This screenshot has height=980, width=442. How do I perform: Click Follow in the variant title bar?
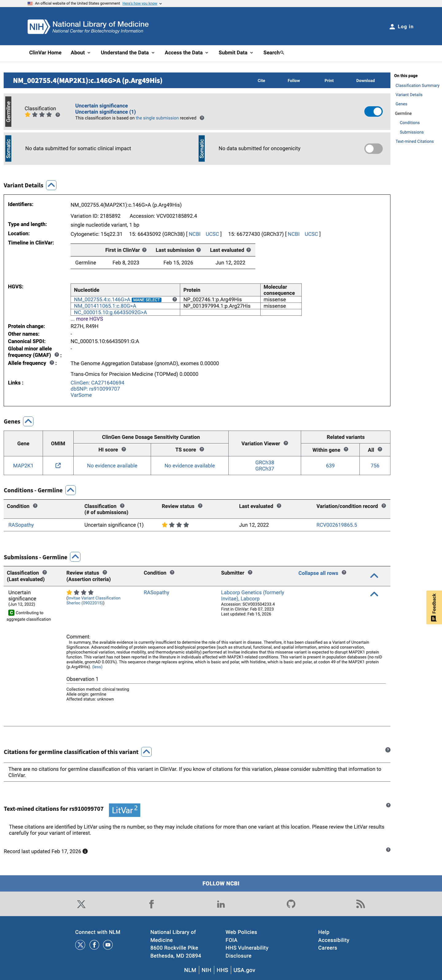(294, 81)
